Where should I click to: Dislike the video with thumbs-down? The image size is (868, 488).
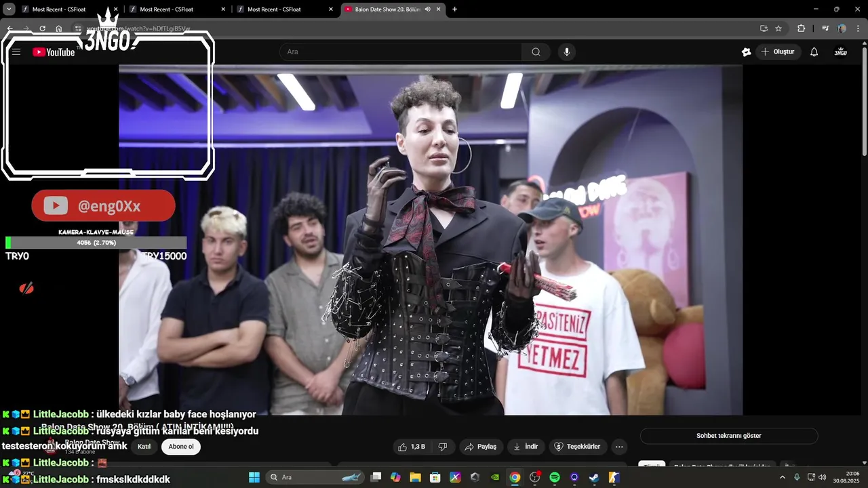click(443, 447)
